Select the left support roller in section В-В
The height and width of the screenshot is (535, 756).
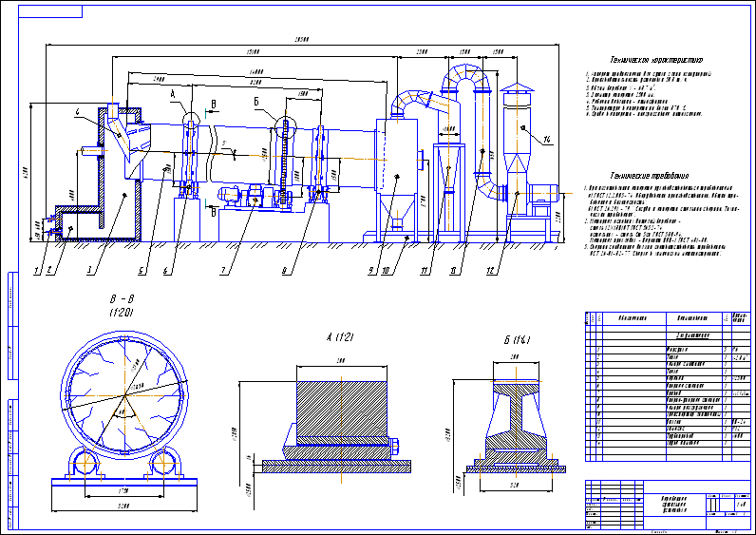pyautogui.click(x=85, y=463)
